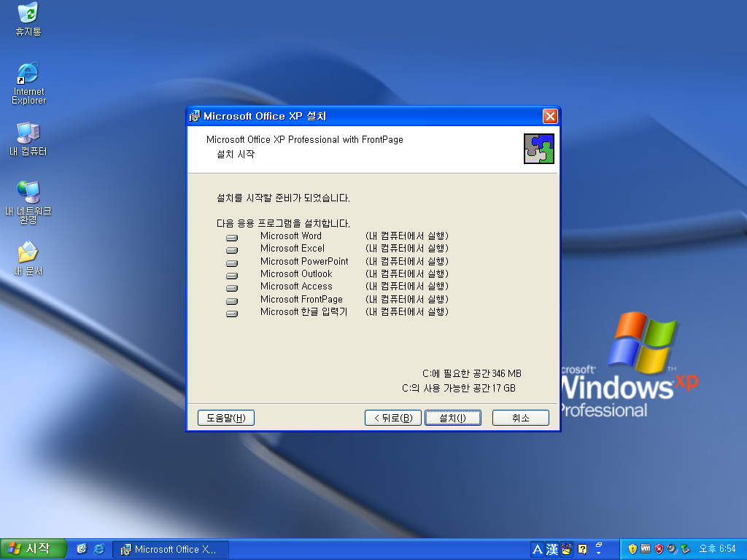The image size is (747, 560).
Task: Click the Microsoft Outlook list entry
Action: [x=296, y=273]
